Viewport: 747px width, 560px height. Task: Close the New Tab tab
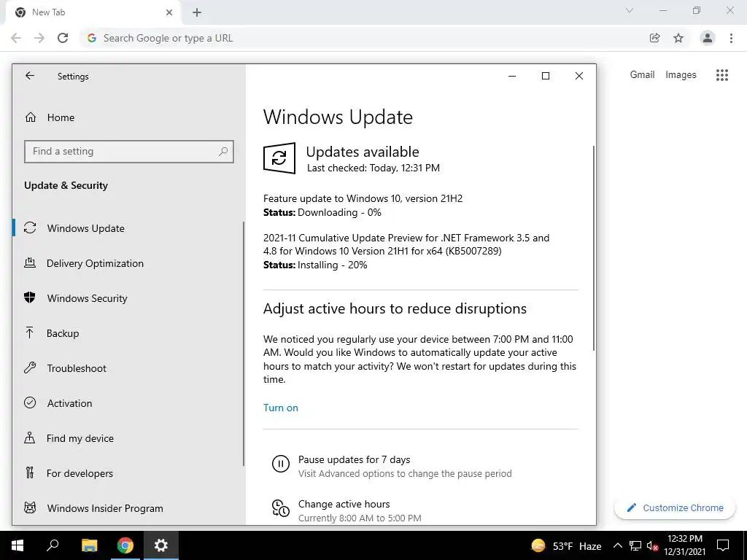coord(169,12)
